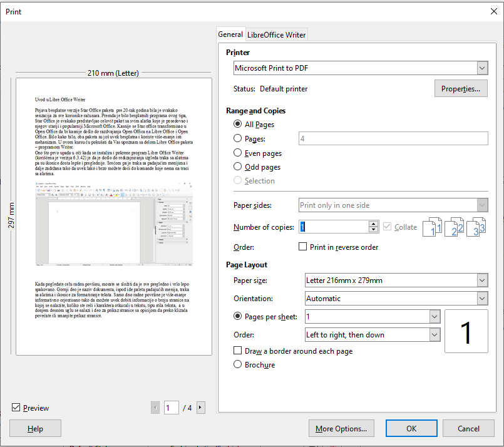The width and height of the screenshot is (504, 447).
Task: Enable Print in reverse order
Action: (x=303, y=247)
